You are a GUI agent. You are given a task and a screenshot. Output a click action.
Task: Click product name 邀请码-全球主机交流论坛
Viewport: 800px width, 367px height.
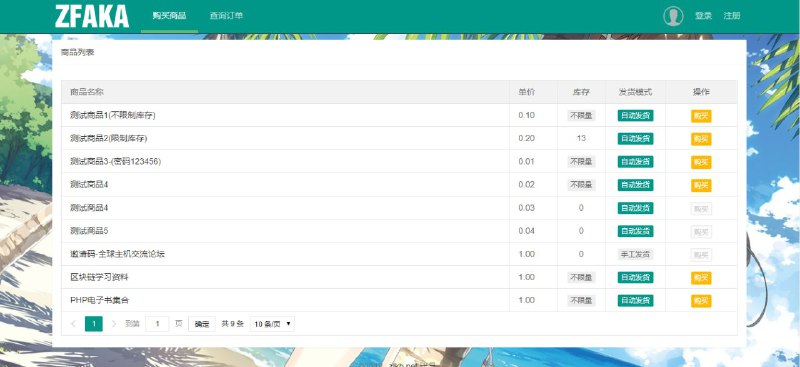click(117, 254)
